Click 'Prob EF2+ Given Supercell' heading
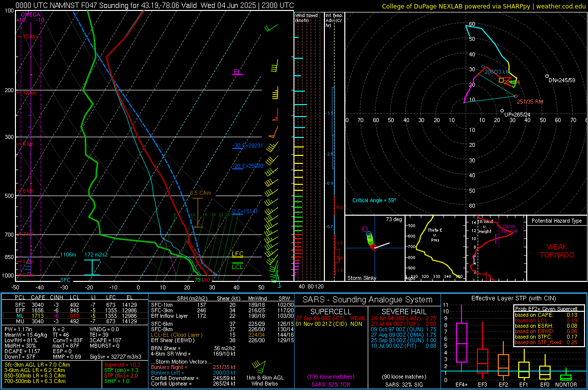This screenshot has height=390, width=588. (546, 309)
